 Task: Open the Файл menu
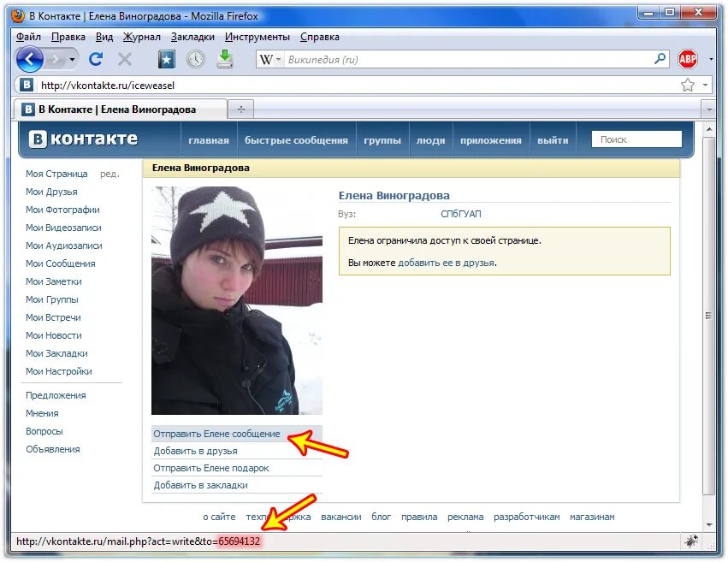[28, 37]
